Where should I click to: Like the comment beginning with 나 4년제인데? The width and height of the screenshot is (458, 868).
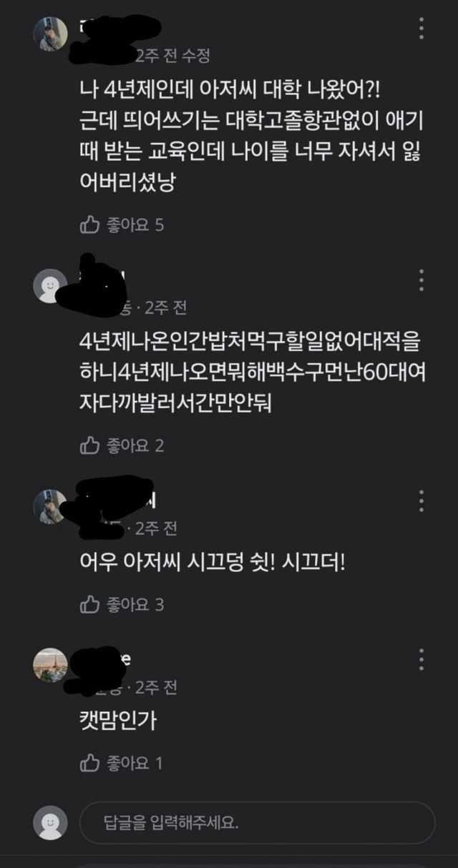tap(89, 226)
